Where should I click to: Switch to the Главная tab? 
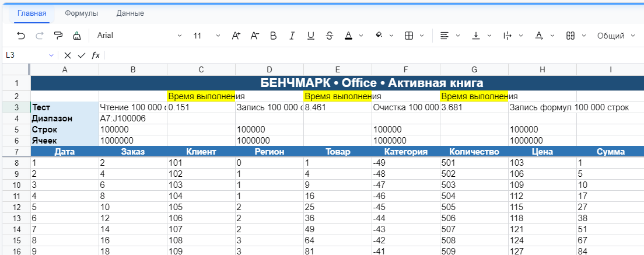[x=32, y=13]
